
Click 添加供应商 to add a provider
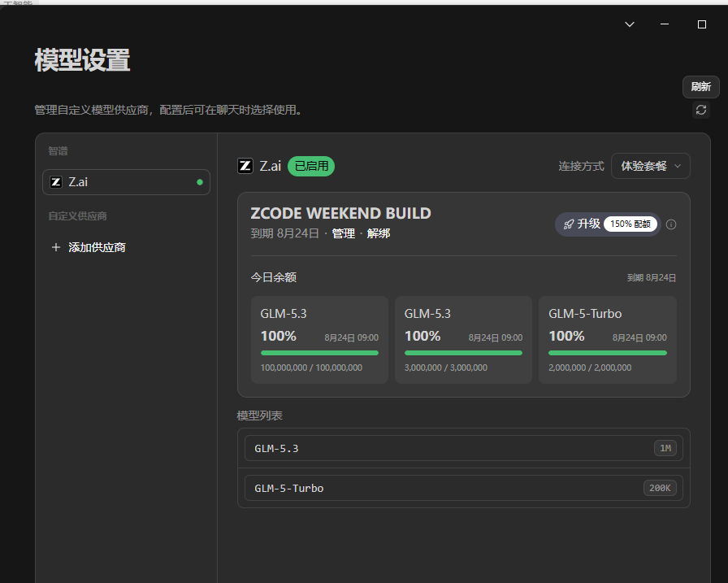click(89, 247)
